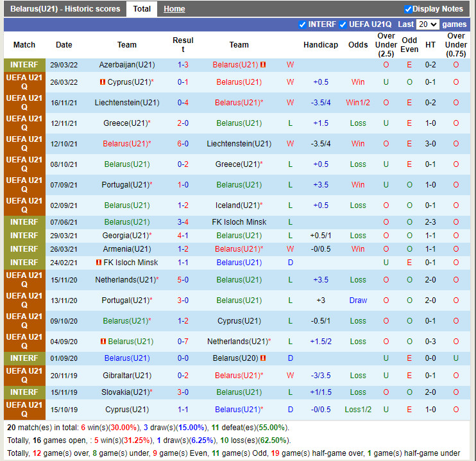
Task: Open the Gibraltar(U21) team link
Action: pos(126,376)
